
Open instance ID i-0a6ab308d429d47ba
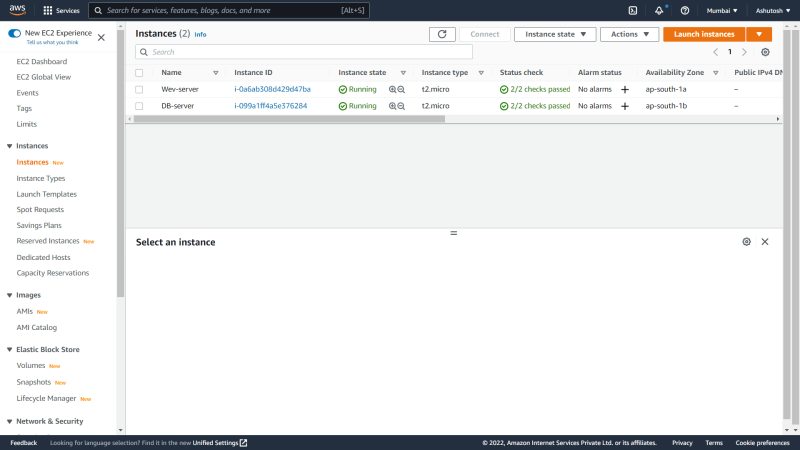[272, 89]
